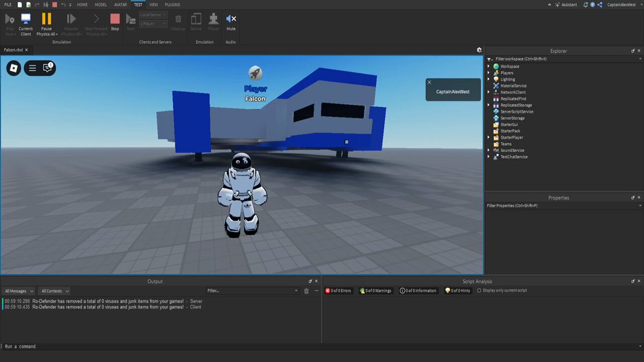Open the Assistant panel
644x362 pixels.
pyautogui.click(x=566, y=5)
